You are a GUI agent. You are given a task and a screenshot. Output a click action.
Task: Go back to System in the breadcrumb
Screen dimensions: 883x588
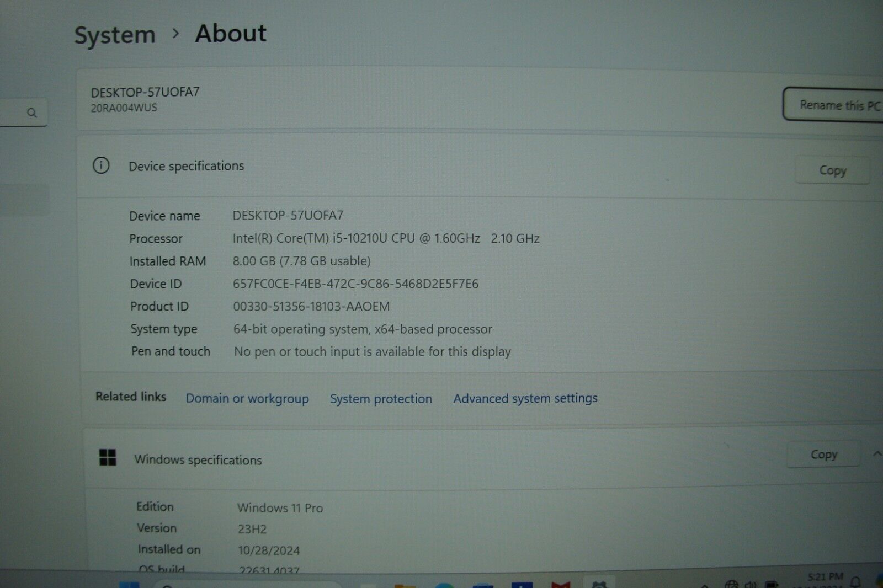[115, 35]
